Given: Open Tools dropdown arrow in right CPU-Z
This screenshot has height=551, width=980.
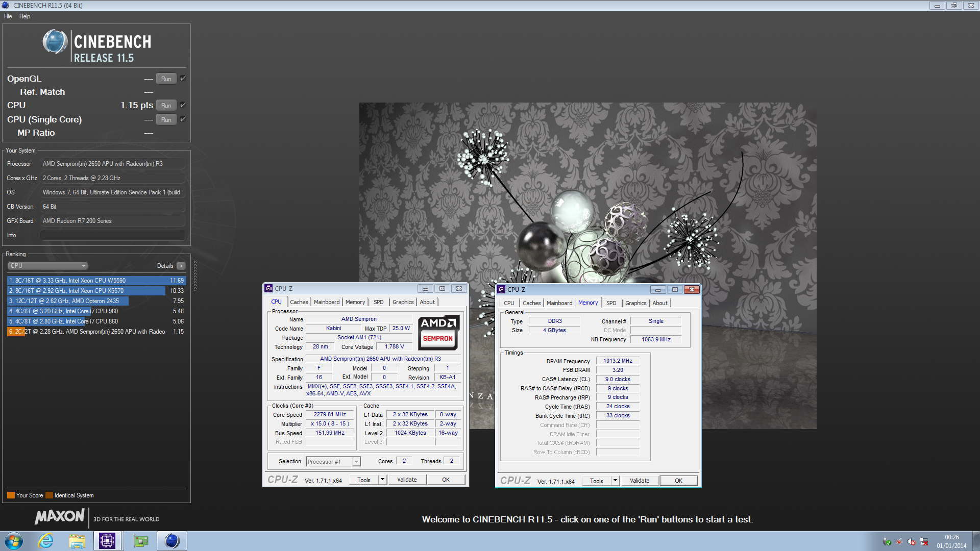Looking at the screenshot, I should click(x=615, y=481).
